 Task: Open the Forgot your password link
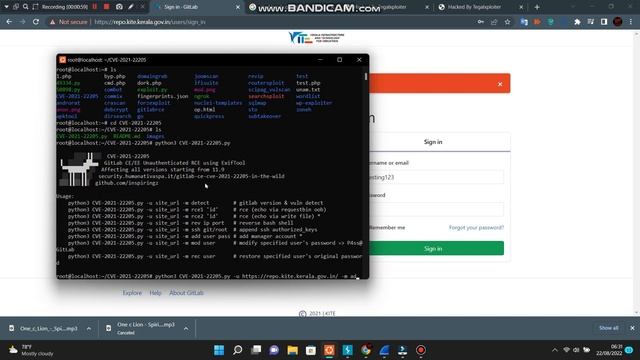pyautogui.click(x=476, y=227)
